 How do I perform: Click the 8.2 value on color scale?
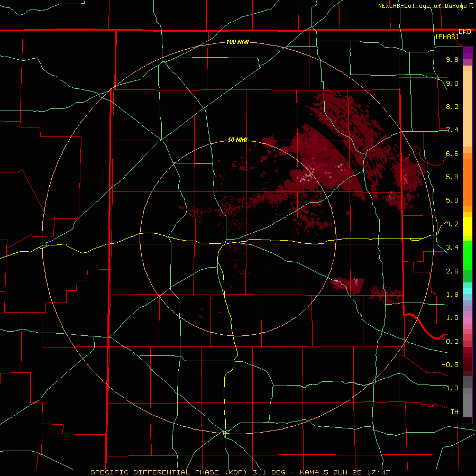[452, 106]
